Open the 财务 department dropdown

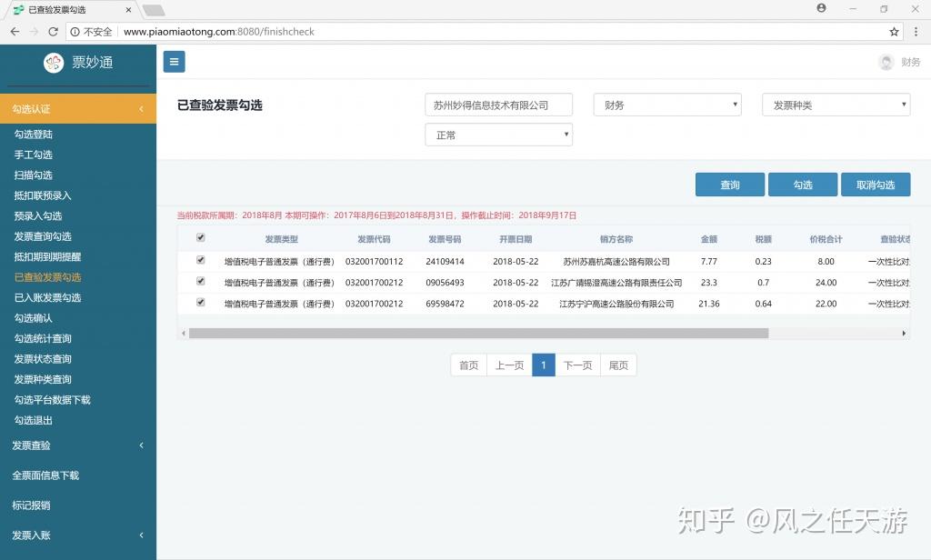tap(667, 105)
